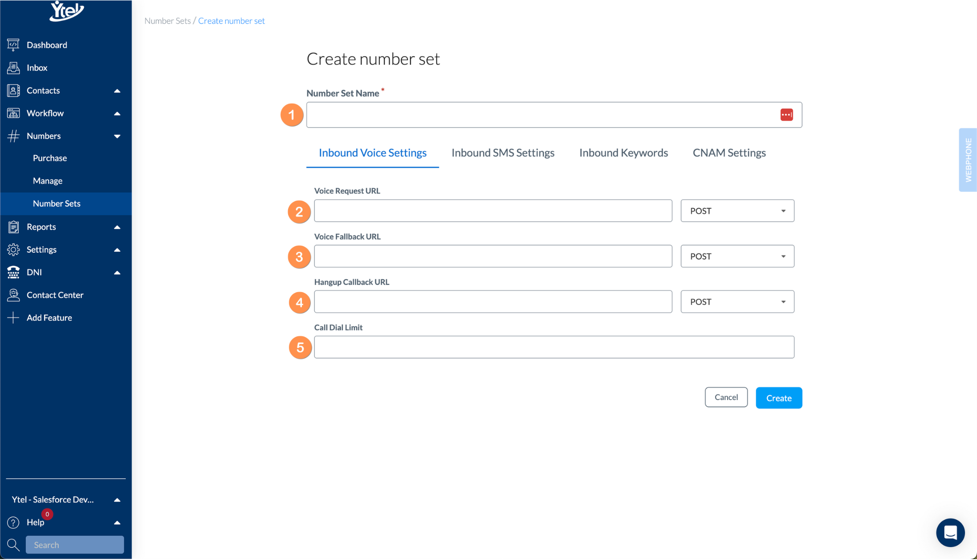Click the Help question mark icon
The height and width of the screenshot is (560, 977).
click(13, 523)
